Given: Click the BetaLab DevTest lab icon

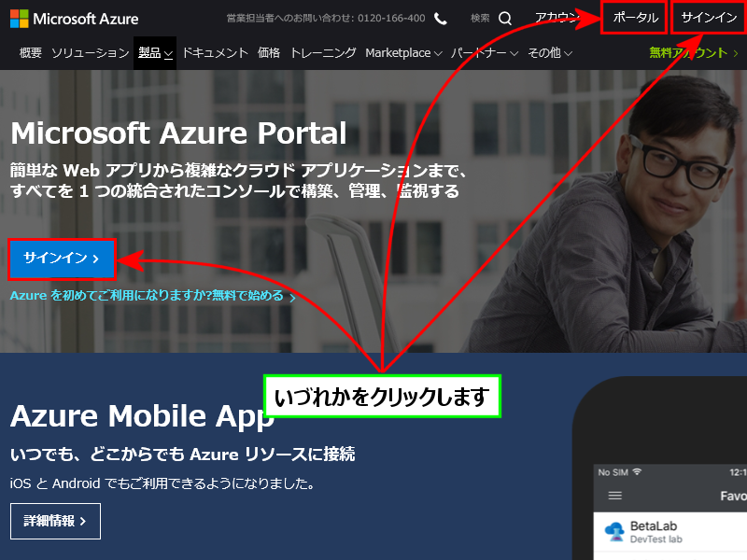Looking at the screenshot, I should 613,532.
